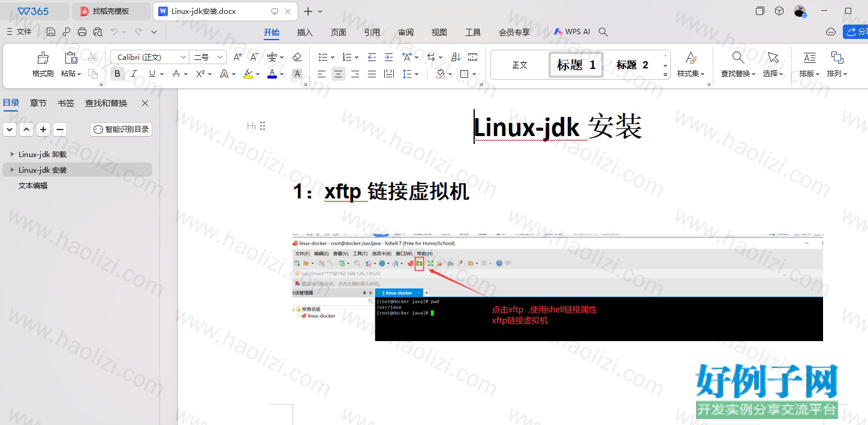The width and height of the screenshot is (868, 425).
Task: Click the 智能识别目录 button
Action: pyautogui.click(x=121, y=129)
